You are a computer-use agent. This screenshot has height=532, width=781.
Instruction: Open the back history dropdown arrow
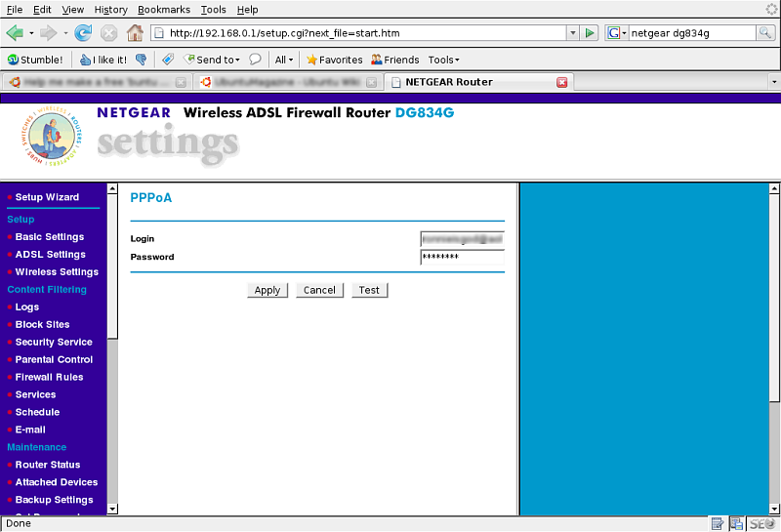pyautogui.click(x=31, y=33)
